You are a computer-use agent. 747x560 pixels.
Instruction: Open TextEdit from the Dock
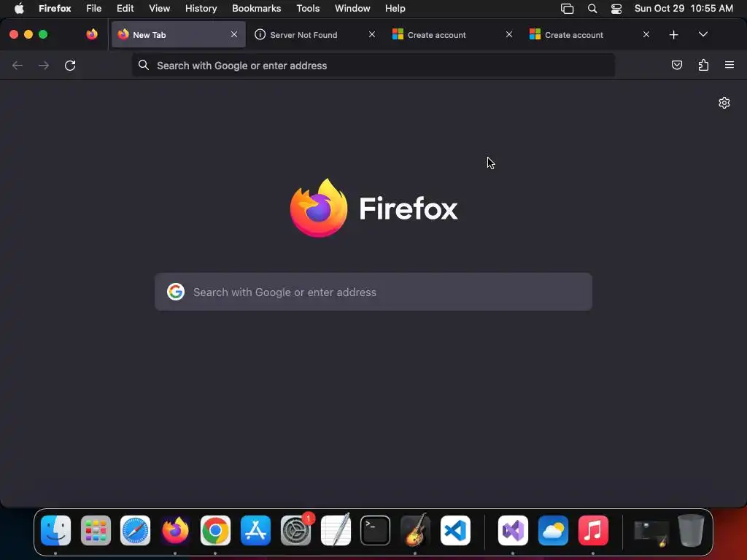[336, 531]
